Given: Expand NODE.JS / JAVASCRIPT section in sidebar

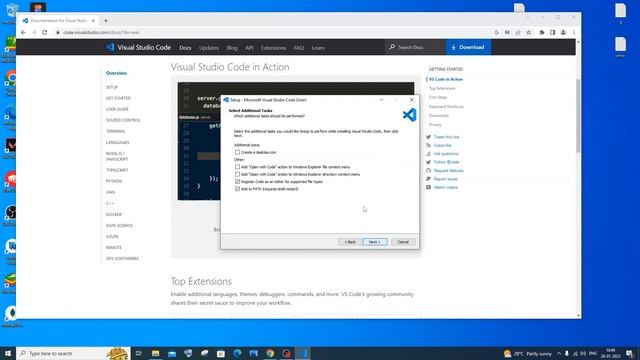Looking at the screenshot, I should point(117,156).
